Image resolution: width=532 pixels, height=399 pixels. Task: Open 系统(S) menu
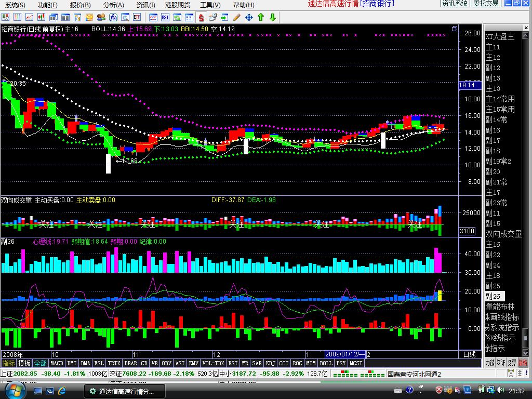click(x=15, y=5)
